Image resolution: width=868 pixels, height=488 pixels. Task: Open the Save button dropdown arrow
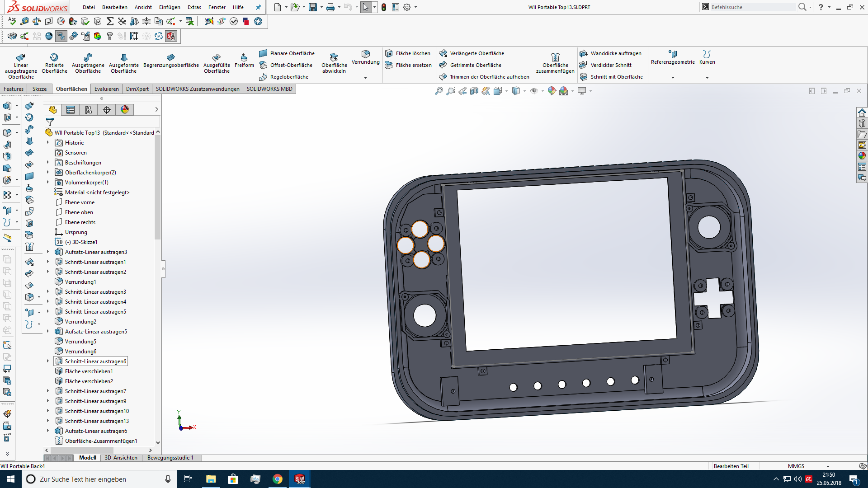pyautogui.click(x=321, y=7)
